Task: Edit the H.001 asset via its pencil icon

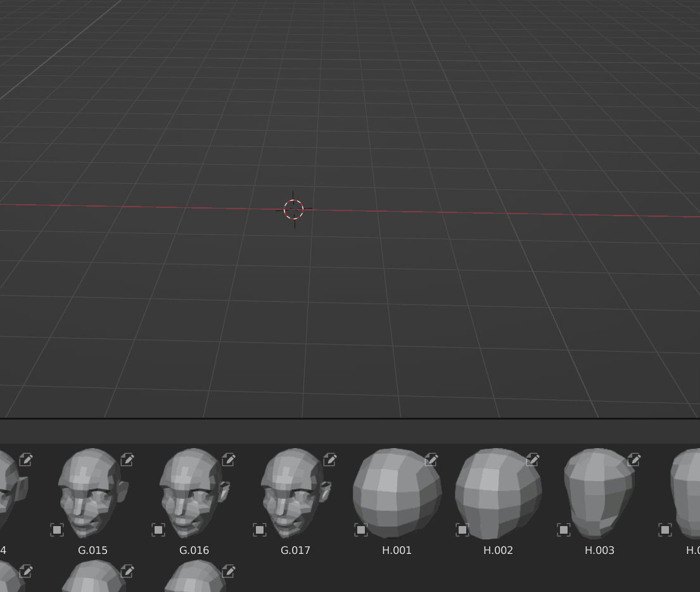Action: coord(431,460)
